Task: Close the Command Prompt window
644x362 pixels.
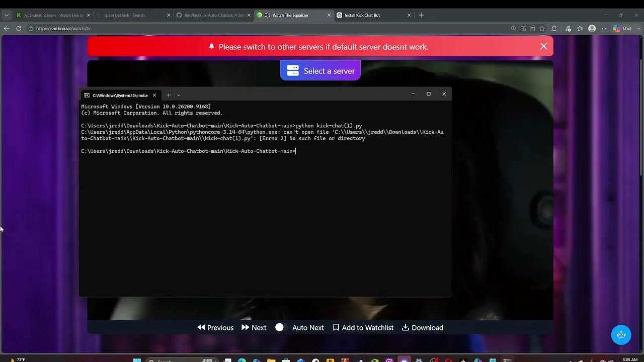Action: (x=444, y=94)
